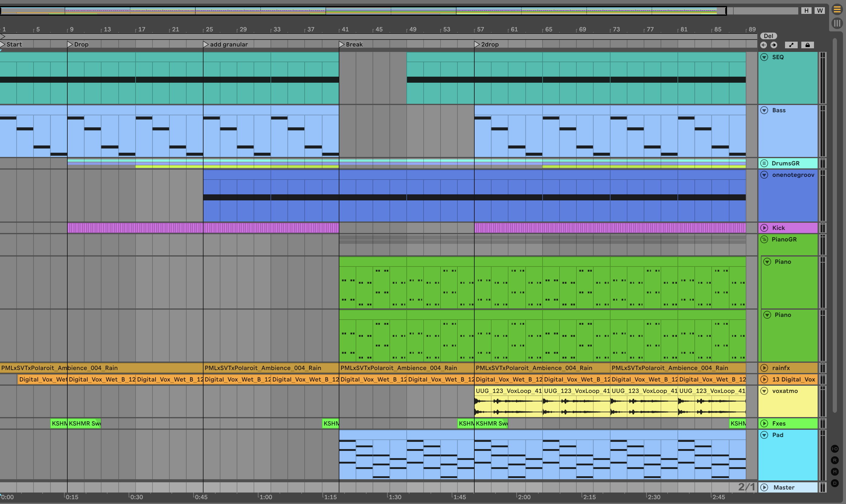Toggle optimize arrangement height (H)
846x504 pixels.
point(806,11)
